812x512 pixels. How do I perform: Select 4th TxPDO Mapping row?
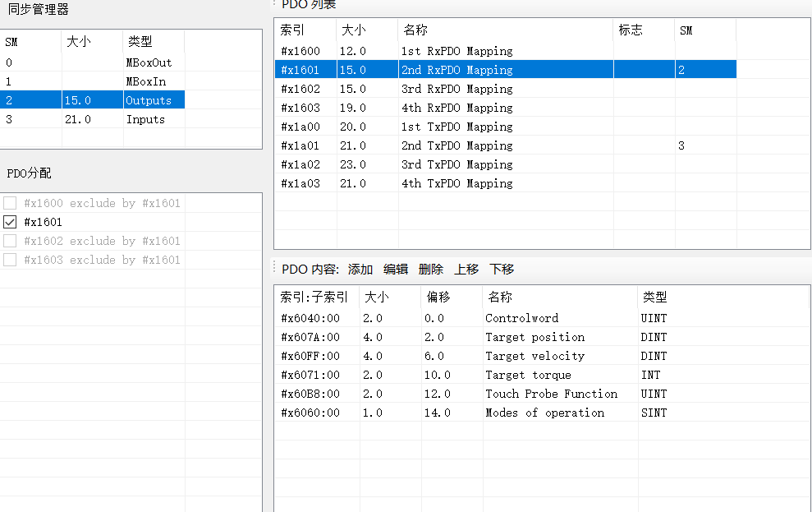coord(456,183)
